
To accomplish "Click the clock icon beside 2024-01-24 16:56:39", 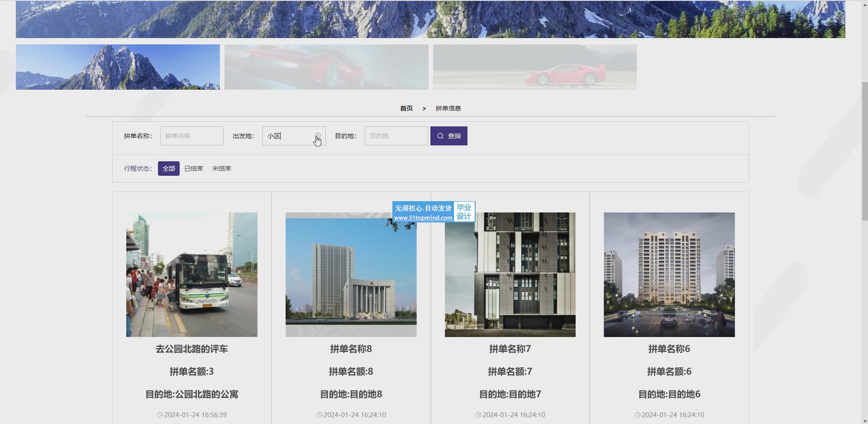I will coord(160,415).
